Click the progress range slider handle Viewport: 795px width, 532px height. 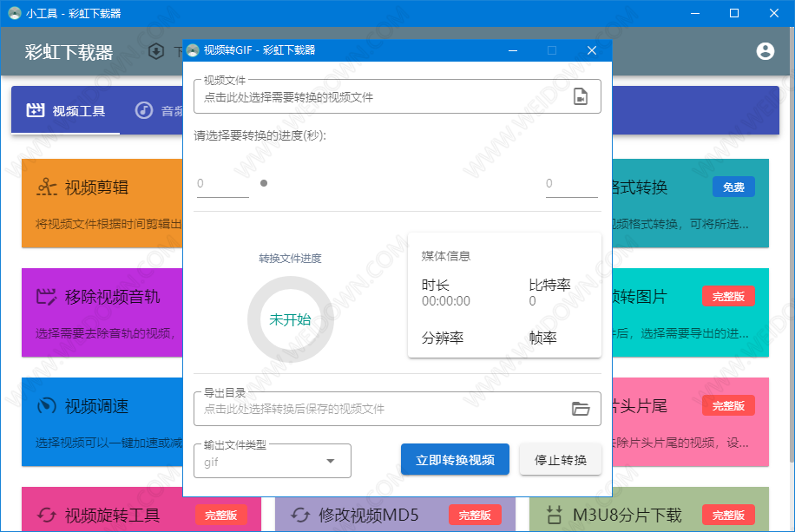(264, 183)
